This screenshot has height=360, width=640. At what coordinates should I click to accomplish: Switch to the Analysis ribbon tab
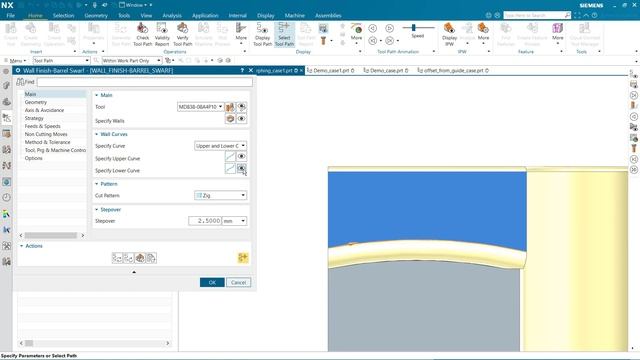[172, 16]
